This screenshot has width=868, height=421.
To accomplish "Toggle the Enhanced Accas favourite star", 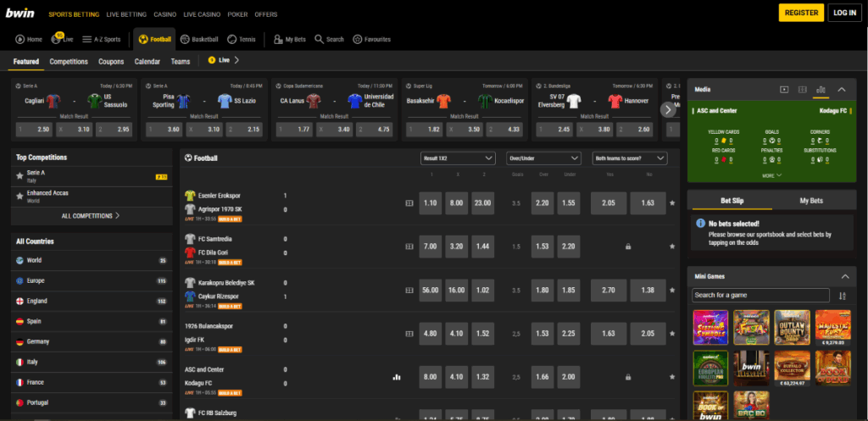I will [20, 197].
